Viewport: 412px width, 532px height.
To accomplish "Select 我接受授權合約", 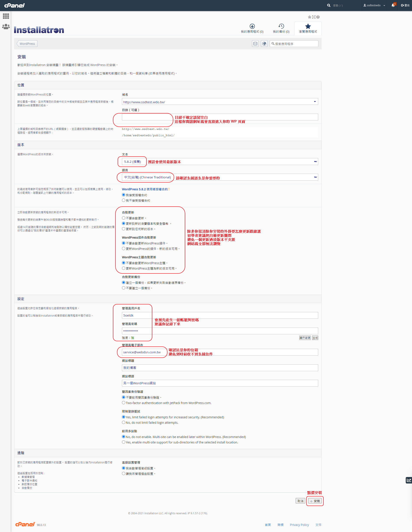I will coord(123,195).
